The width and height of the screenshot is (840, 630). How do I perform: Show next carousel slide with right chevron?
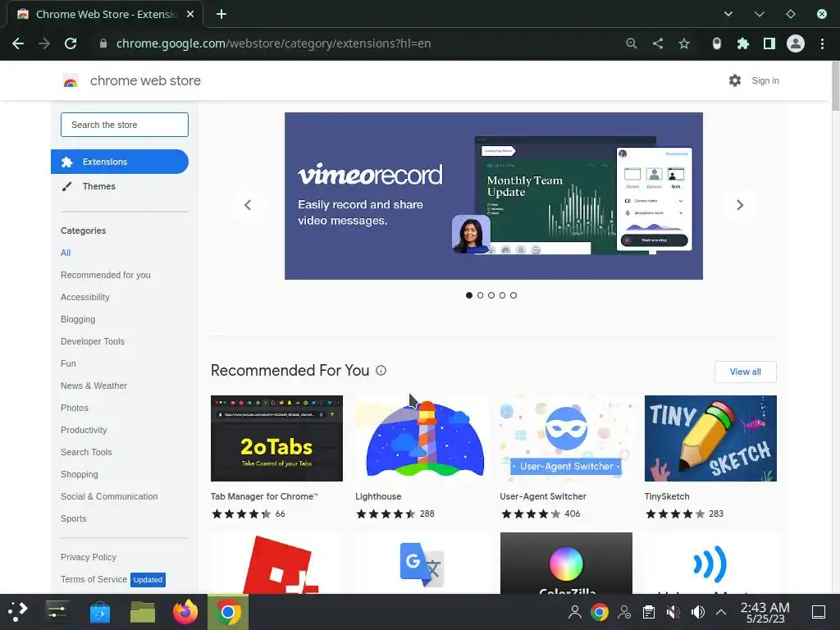click(x=740, y=204)
